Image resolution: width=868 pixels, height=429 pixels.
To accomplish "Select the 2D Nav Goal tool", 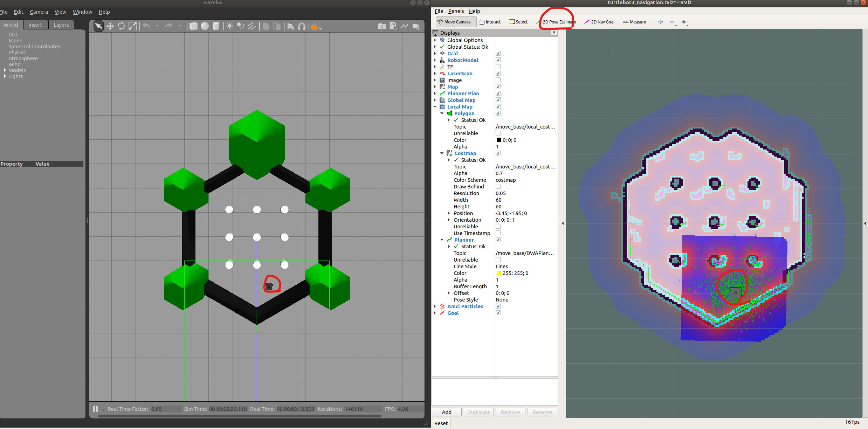I will point(599,22).
